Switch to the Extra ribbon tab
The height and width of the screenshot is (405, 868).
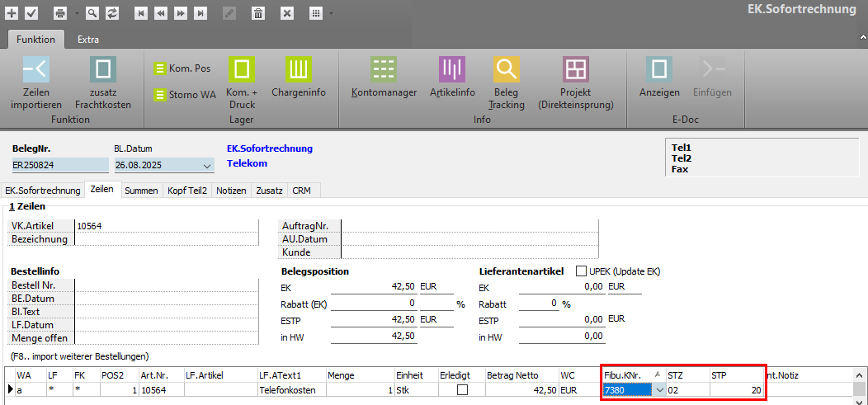[88, 40]
